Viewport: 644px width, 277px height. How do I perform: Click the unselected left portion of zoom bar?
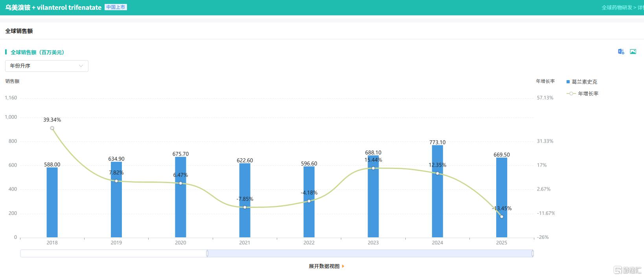[114, 253]
